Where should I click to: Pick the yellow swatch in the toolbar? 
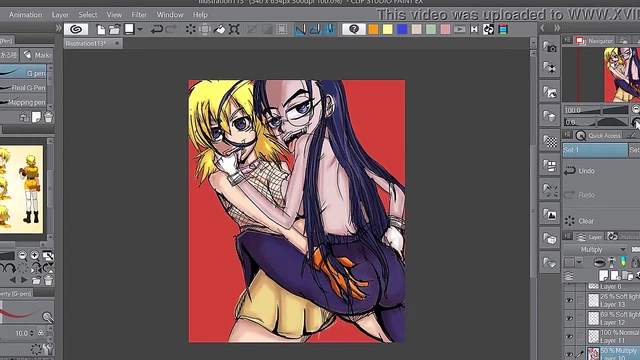[388, 29]
